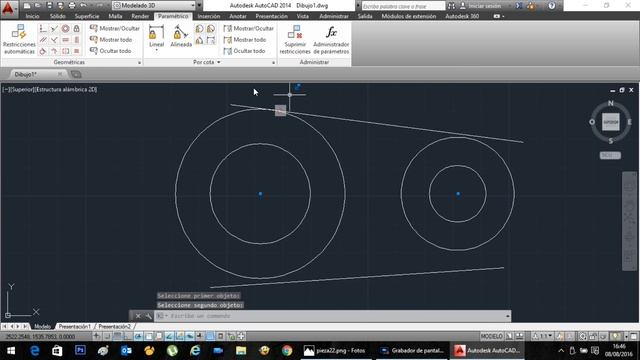Click Mostrar todo in Por cota panel
640x360 pixels.
(x=245, y=40)
